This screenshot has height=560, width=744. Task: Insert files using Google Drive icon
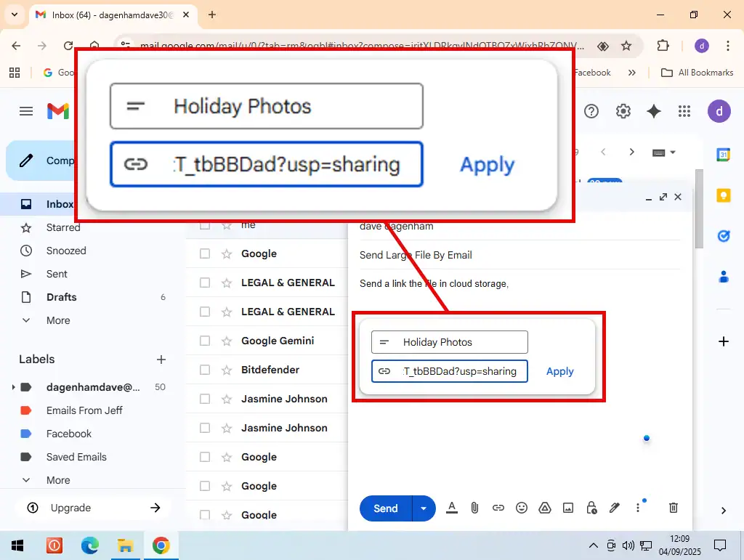coord(544,508)
